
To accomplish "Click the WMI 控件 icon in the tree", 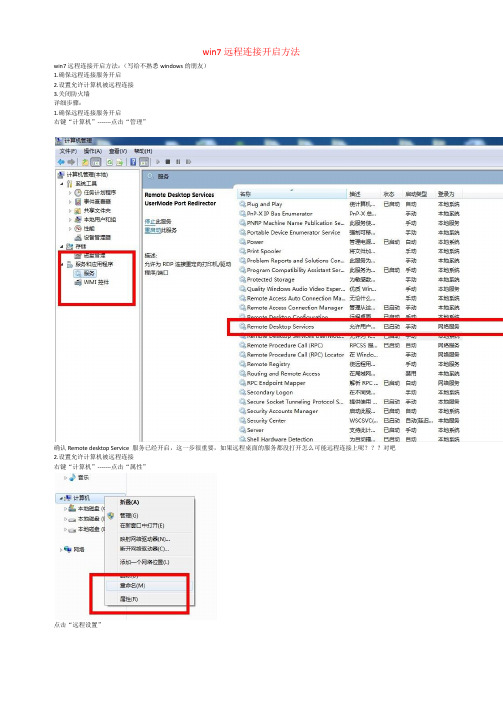I will coord(78,282).
